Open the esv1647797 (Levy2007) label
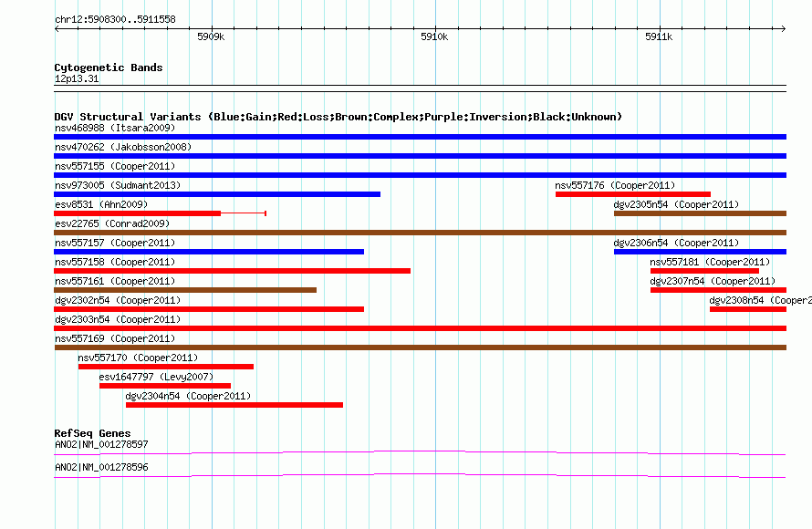The image size is (812, 529). tap(156, 377)
